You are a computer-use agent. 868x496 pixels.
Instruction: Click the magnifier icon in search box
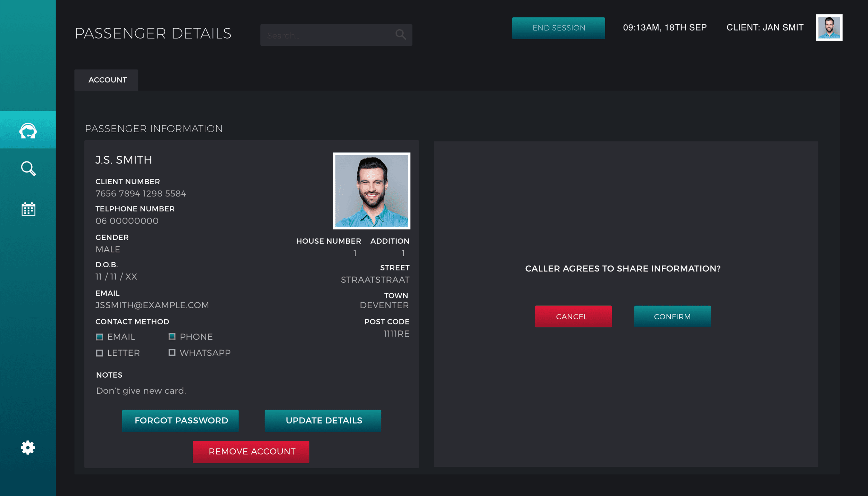[400, 34]
